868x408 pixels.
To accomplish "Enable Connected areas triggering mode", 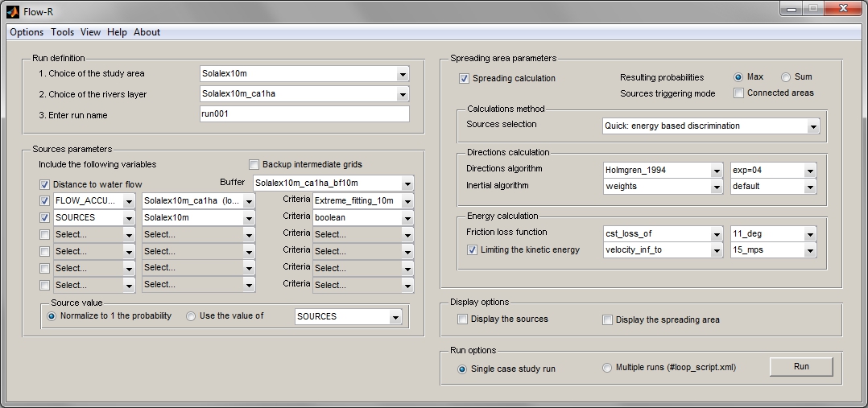I will click(738, 93).
